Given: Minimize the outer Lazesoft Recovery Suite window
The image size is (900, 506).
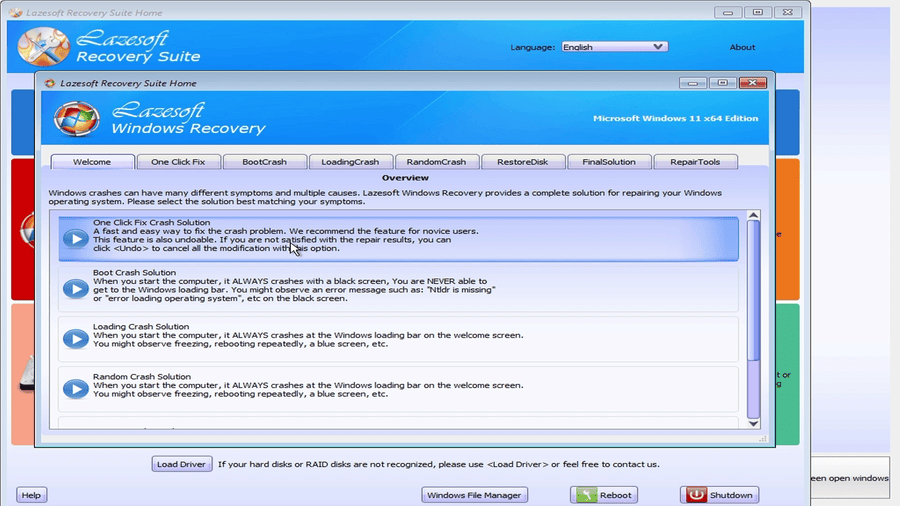Looking at the screenshot, I should (728, 12).
